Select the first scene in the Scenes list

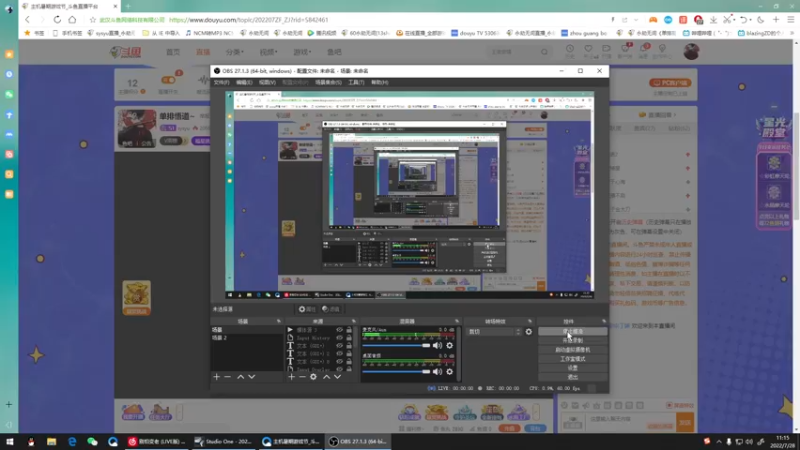247,330
